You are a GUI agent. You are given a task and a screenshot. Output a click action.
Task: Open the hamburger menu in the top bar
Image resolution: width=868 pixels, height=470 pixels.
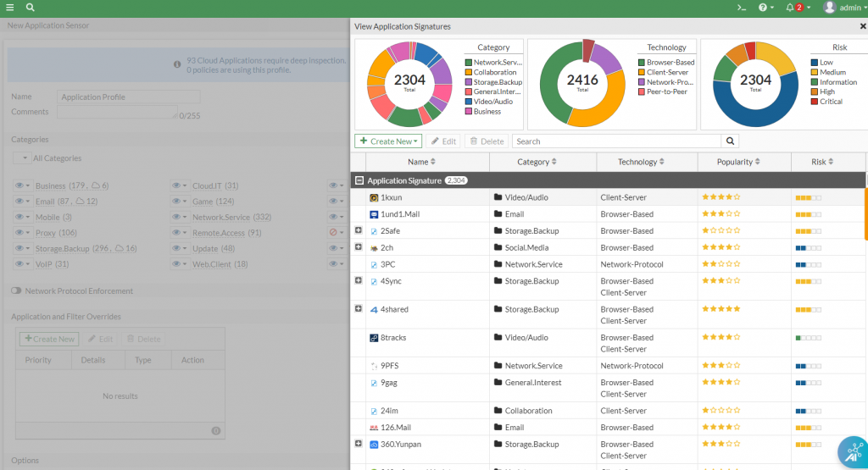[9, 7]
